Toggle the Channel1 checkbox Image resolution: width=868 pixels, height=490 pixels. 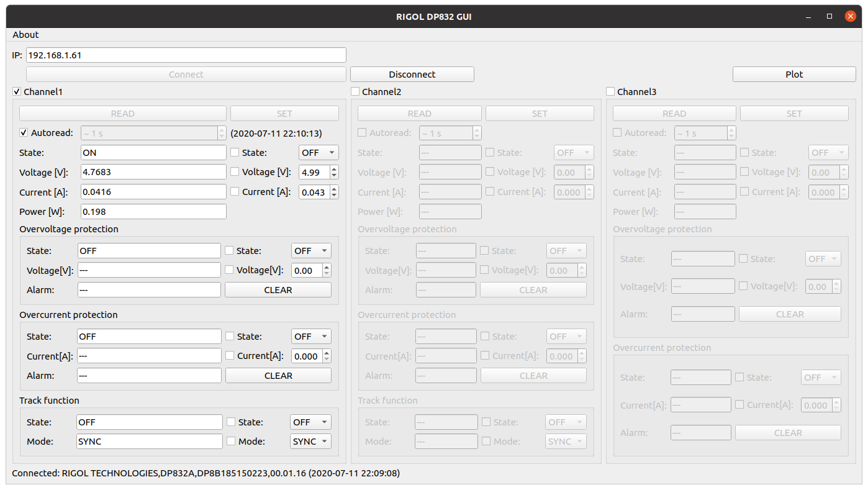(x=17, y=92)
